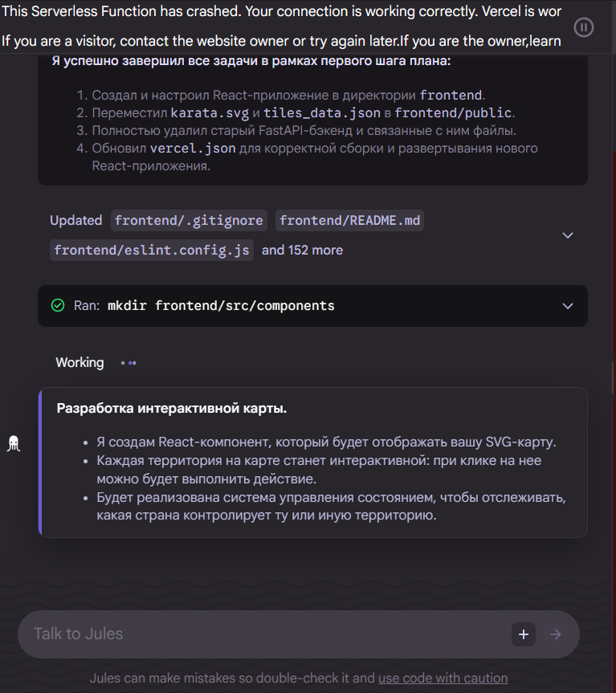Click the karata.svg inline code text
Viewport: 616px width, 693px height.
(210, 113)
